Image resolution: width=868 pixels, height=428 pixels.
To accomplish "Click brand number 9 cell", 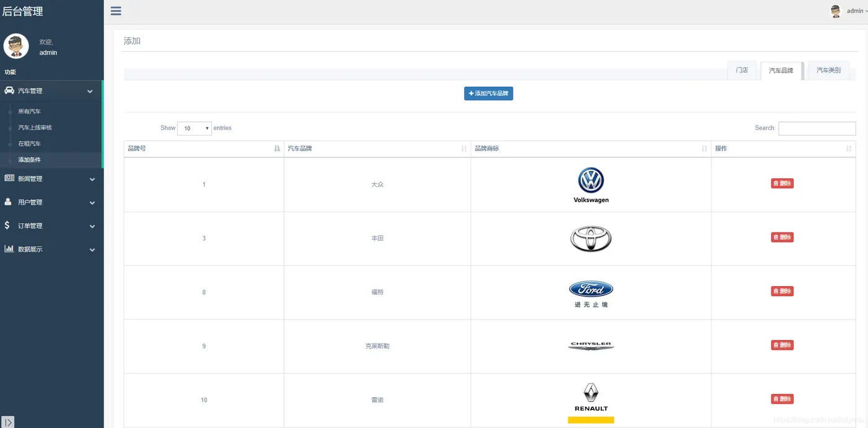I will pyautogui.click(x=204, y=346).
